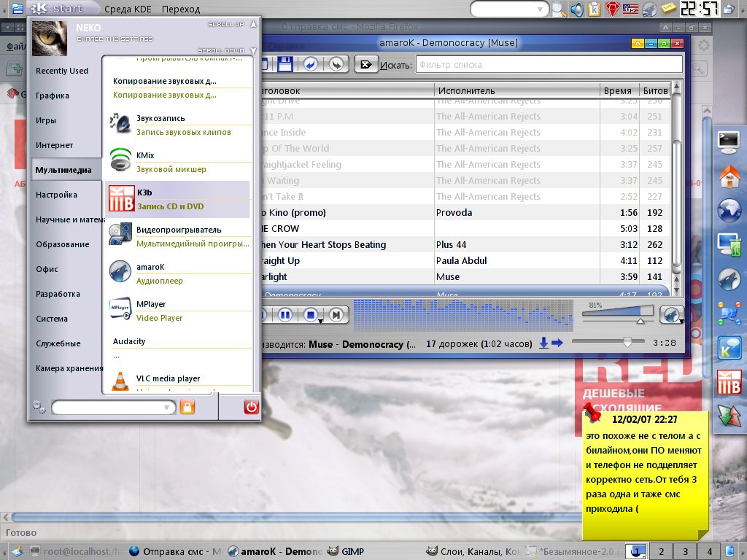747x560 pixels.
Task: Start amaroK audio player from the menu
Action: tap(179, 273)
